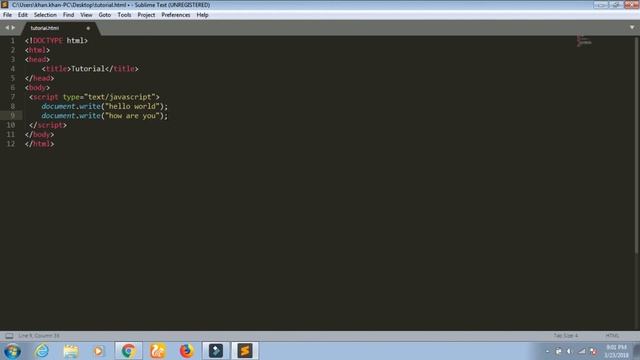Click the opening head tag line

click(37, 59)
